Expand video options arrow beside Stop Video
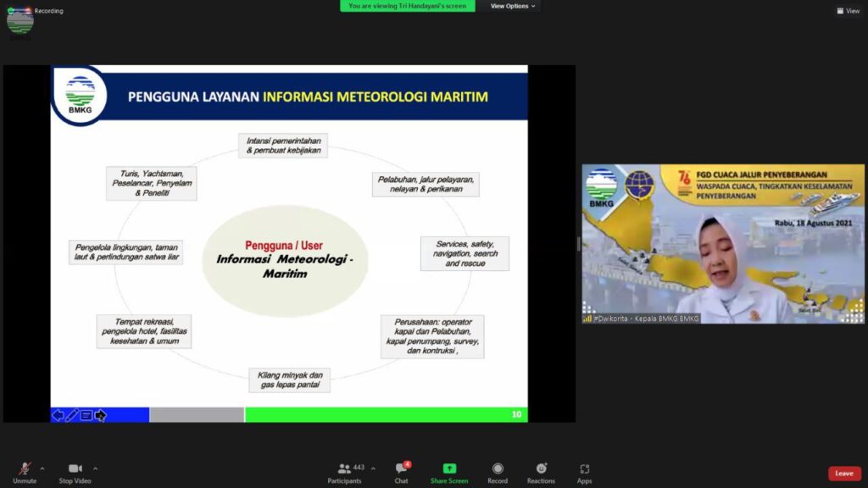This screenshot has width=868, height=488. (95, 468)
